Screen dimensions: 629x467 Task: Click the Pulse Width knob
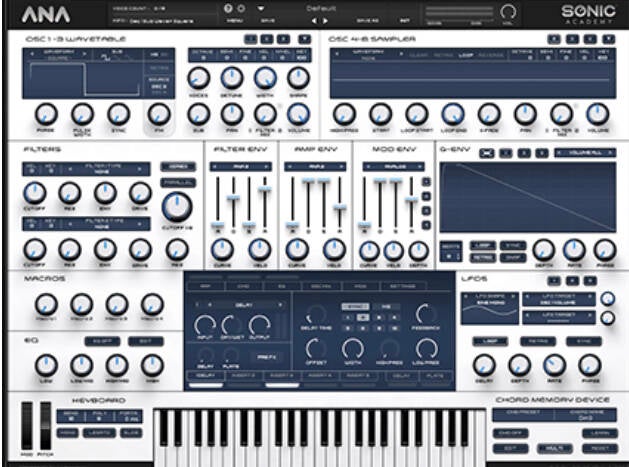pos(82,114)
